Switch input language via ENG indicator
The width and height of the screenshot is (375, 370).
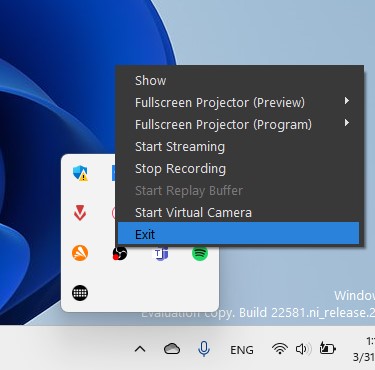pos(242,350)
